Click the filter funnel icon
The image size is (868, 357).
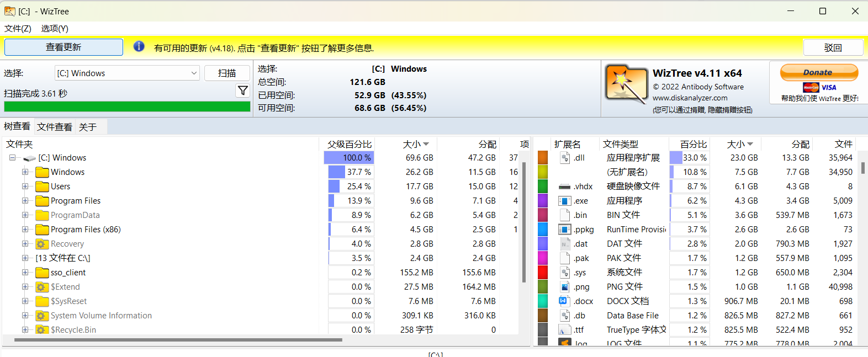[243, 90]
